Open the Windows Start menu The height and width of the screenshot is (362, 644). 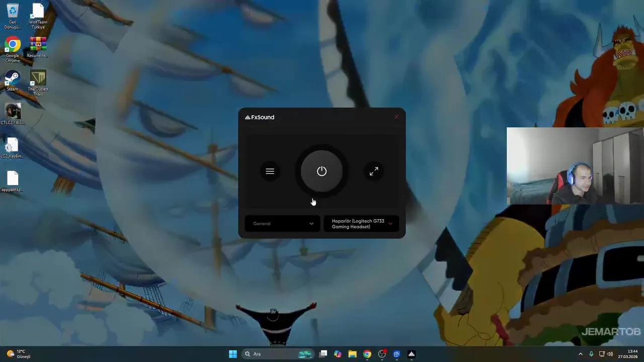pos(233,354)
